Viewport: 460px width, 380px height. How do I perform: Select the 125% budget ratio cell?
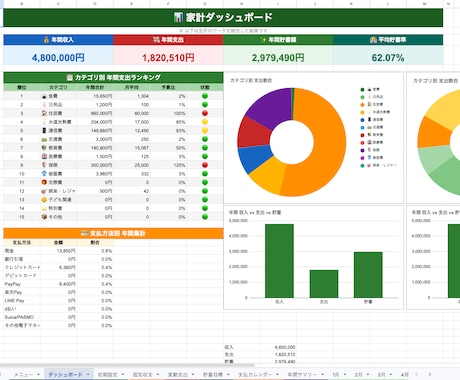coord(168,165)
